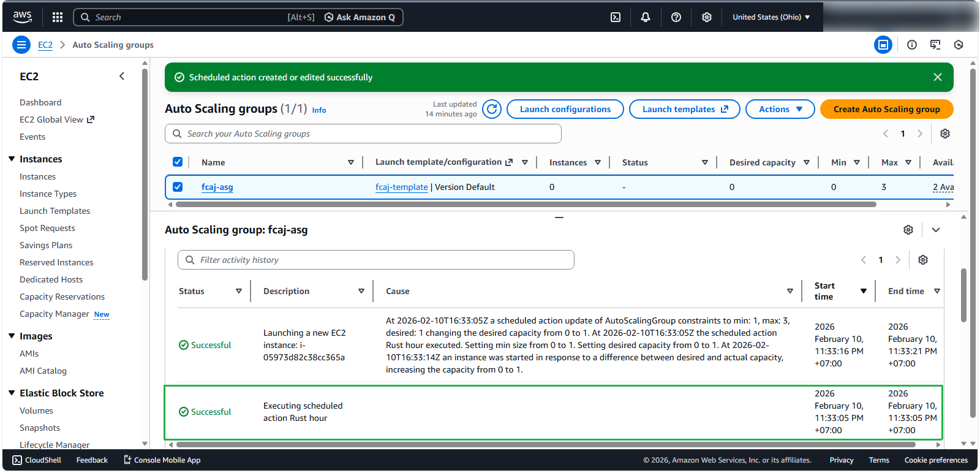The image size is (980, 473).
Task: Sort activity history by Status column
Action: click(x=239, y=291)
